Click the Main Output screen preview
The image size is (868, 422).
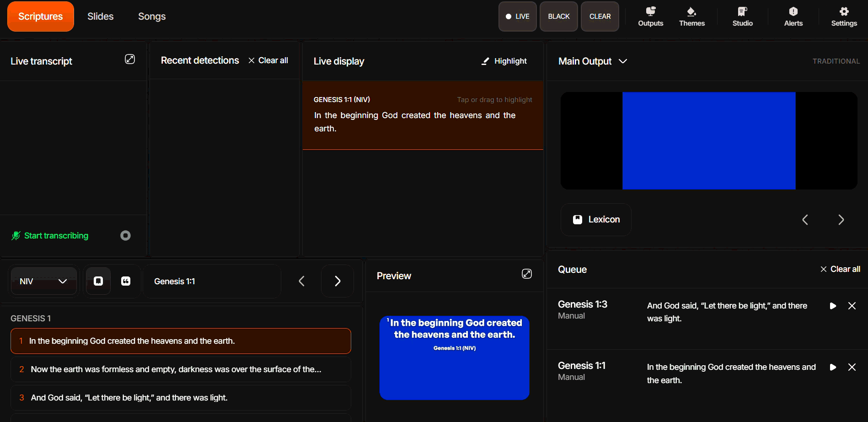click(x=709, y=141)
